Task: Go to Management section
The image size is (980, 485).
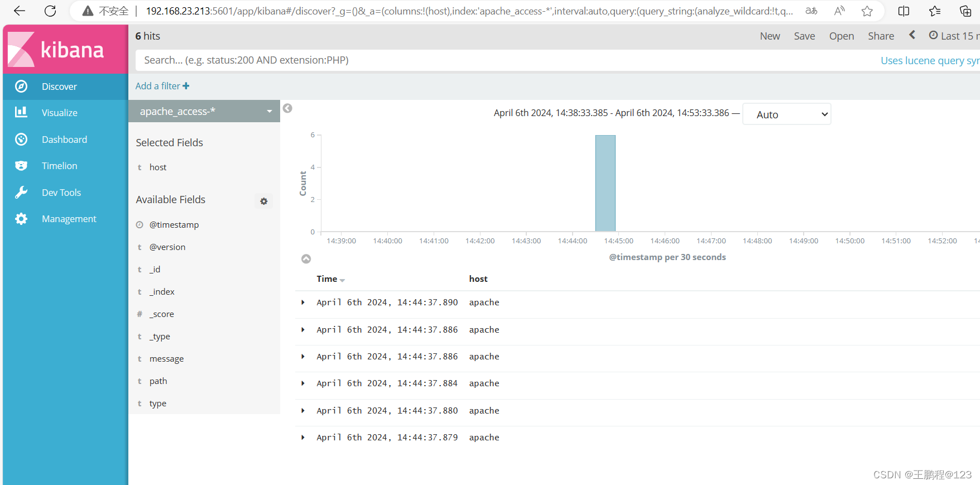Action: pos(69,219)
